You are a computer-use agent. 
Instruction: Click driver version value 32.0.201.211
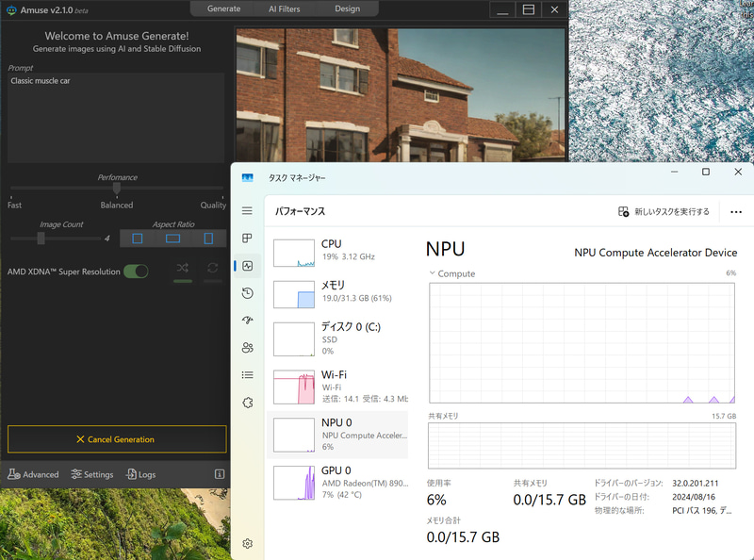point(695,483)
